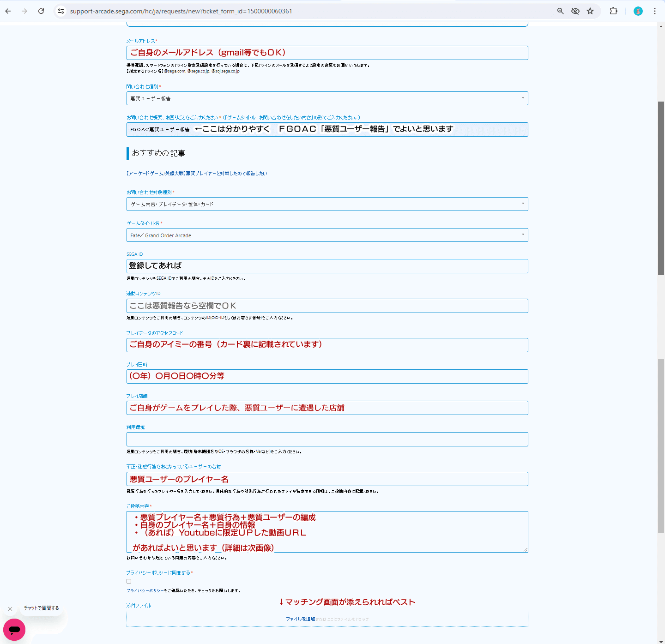Open the 問い合わせ種別 dropdown
This screenshot has height=644, width=665.
coord(327,98)
